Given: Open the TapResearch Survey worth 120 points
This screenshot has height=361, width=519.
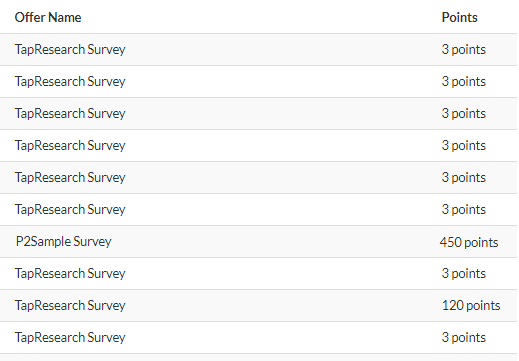Looking at the screenshot, I should tap(70, 305).
